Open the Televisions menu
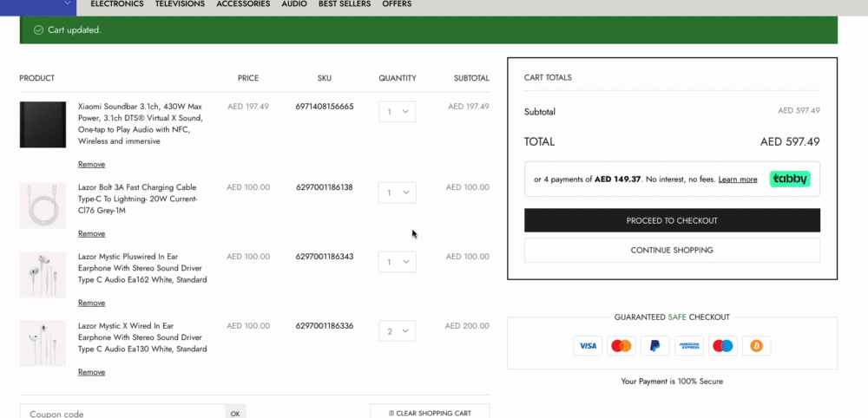Screen dimensions: 868x418 point(180,3)
